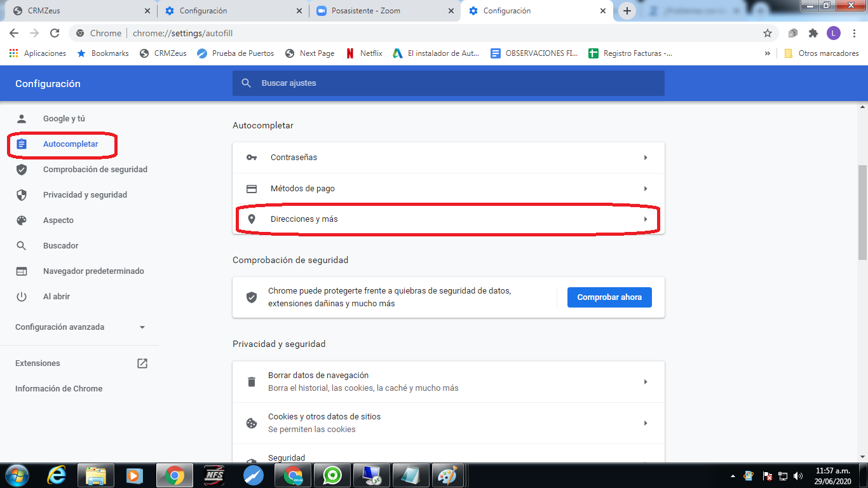Bookmark this page with star icon
The height and width of the screenshot is (488, 868).
[x=768, y=33]
